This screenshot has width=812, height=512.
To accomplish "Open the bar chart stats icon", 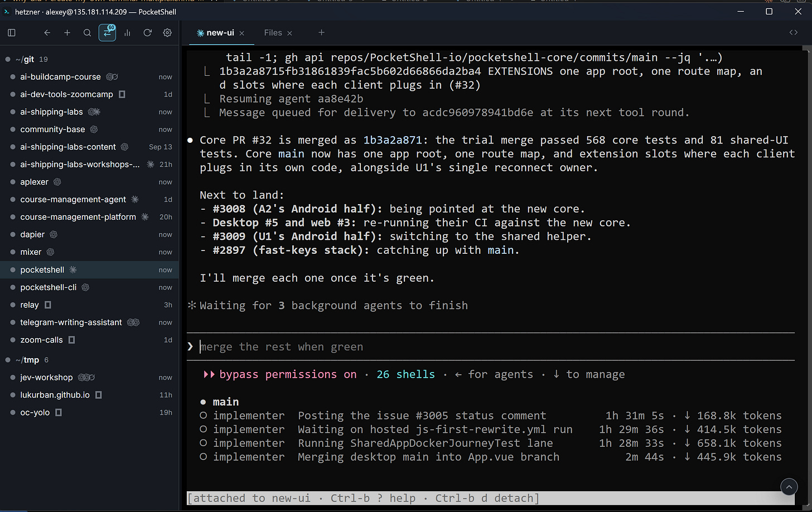I will click(x=128, y=33).
